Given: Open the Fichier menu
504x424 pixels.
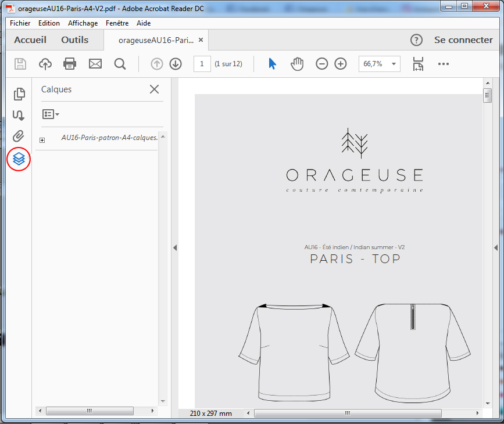Looking at the screenshot, I should pos(20,23).
